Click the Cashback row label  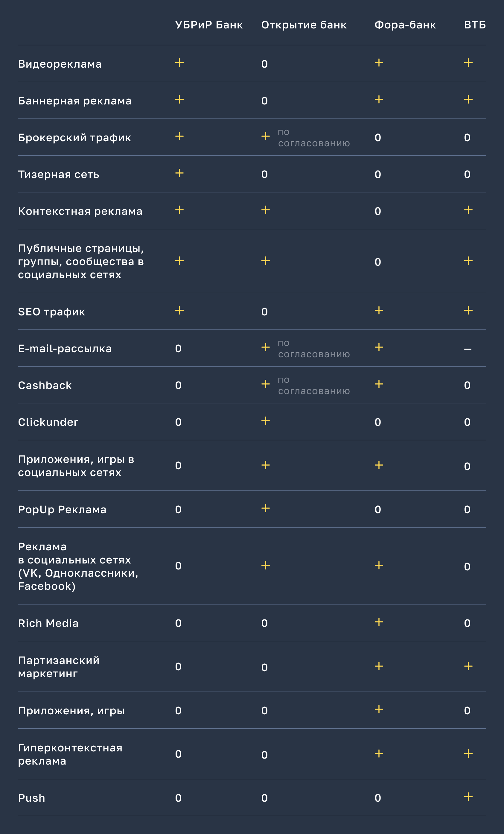pos(45,385)
